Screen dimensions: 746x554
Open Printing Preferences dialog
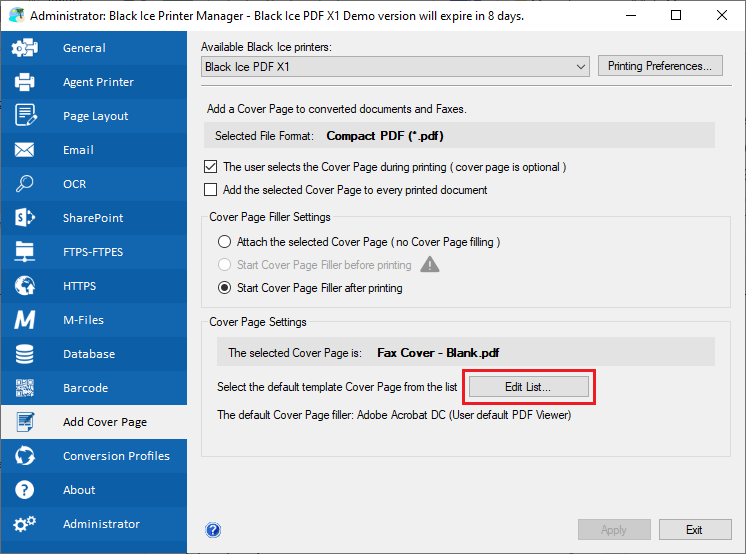[660, 67]
